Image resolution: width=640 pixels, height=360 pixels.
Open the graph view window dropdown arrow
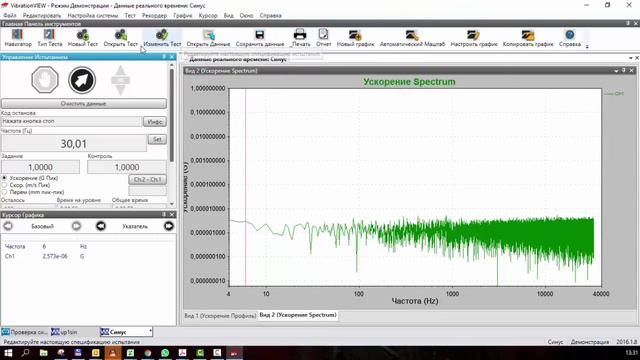click(x=616, y=71)
